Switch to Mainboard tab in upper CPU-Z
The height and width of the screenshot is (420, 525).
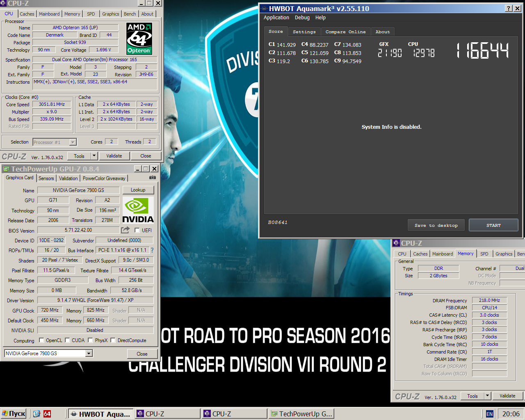click(49, 14)
